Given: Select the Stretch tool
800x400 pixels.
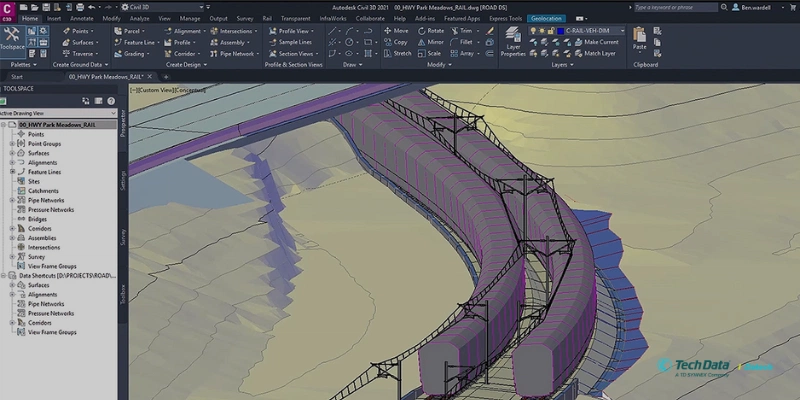Looking at the screenshot, I should [398, 54].
